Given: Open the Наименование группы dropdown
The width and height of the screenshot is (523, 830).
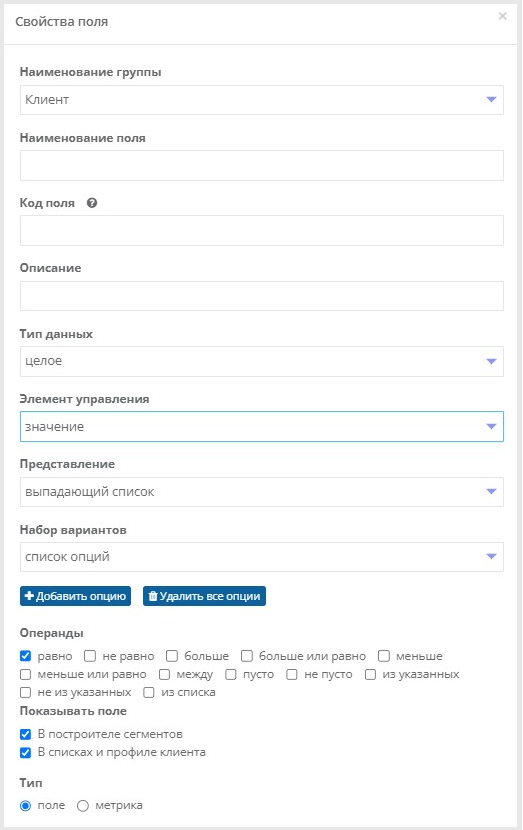Looking at the screenshot, I should pyautogui.click(x=262, y=100).
